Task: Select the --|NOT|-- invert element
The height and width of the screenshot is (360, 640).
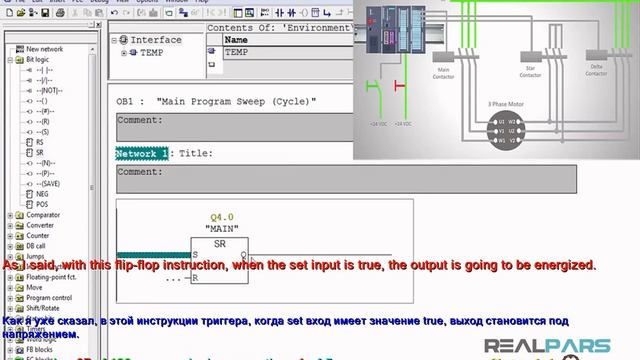Action: click(49, 91)
